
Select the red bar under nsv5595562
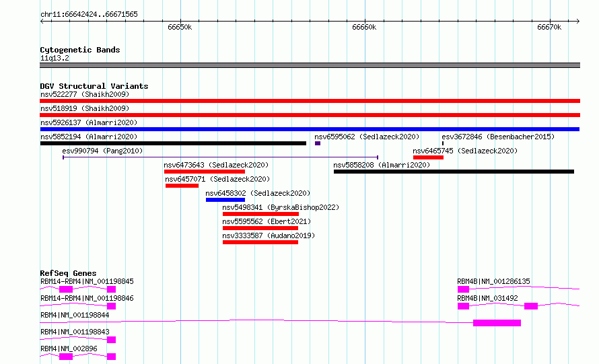click(x=260, y=228)
